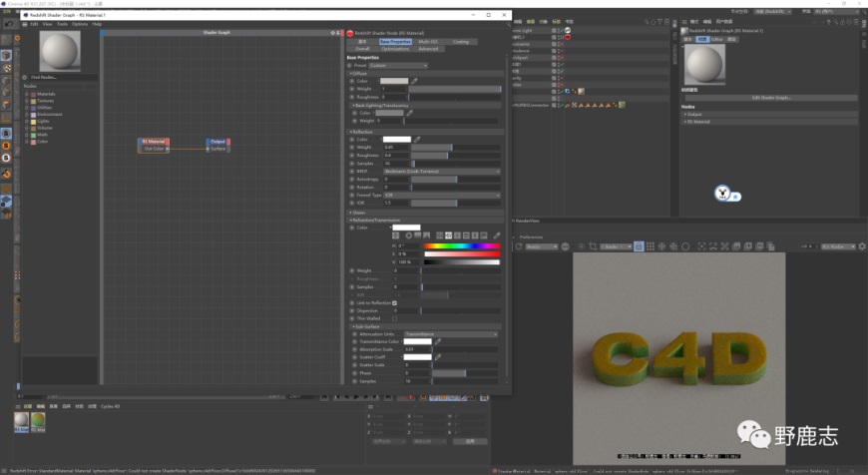This screenshot has height=475, width=868.
Task: Click the Reflection color swatch
Action: click(x=397, y=139)
